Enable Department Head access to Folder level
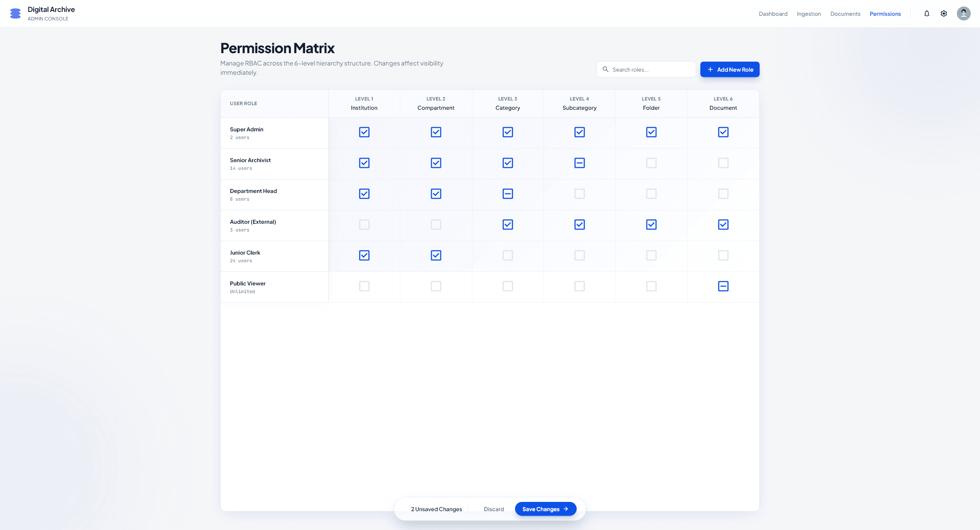 pos(651,194)
